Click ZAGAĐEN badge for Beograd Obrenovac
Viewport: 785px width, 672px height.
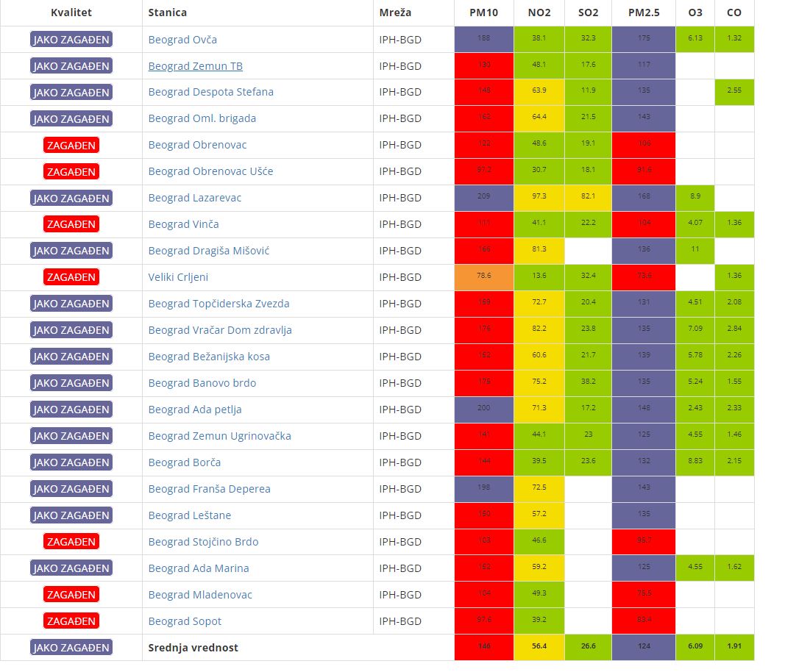[x=71, y=145]
